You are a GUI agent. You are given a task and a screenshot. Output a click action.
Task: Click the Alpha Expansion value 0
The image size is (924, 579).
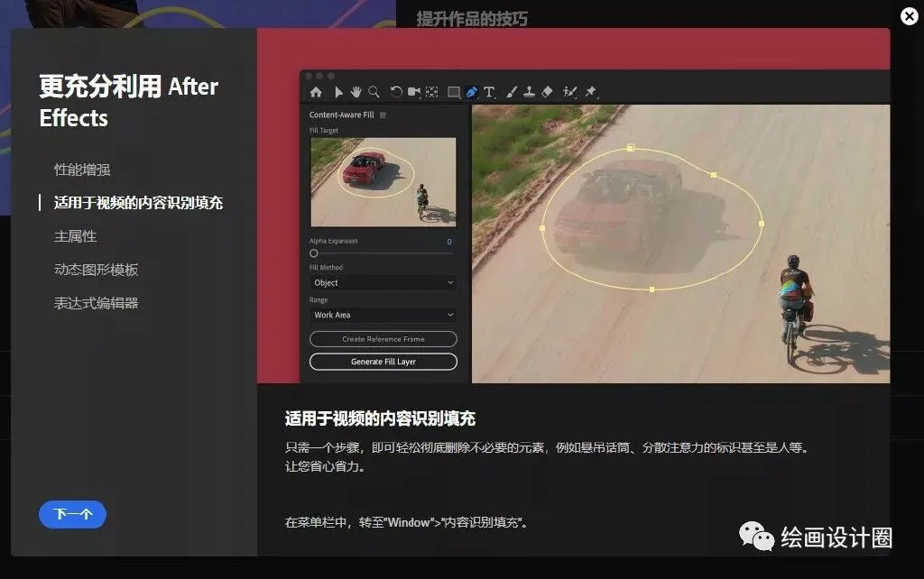coord(449,242)
